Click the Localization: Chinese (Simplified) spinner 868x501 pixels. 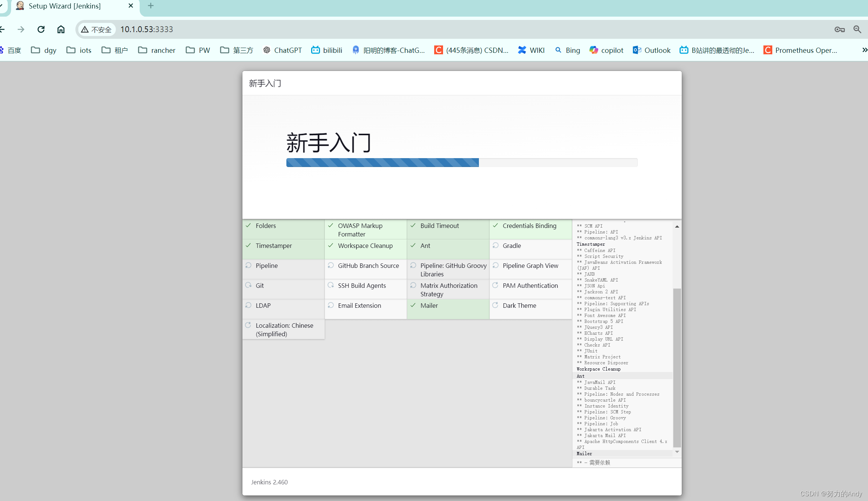pos(248,325)
